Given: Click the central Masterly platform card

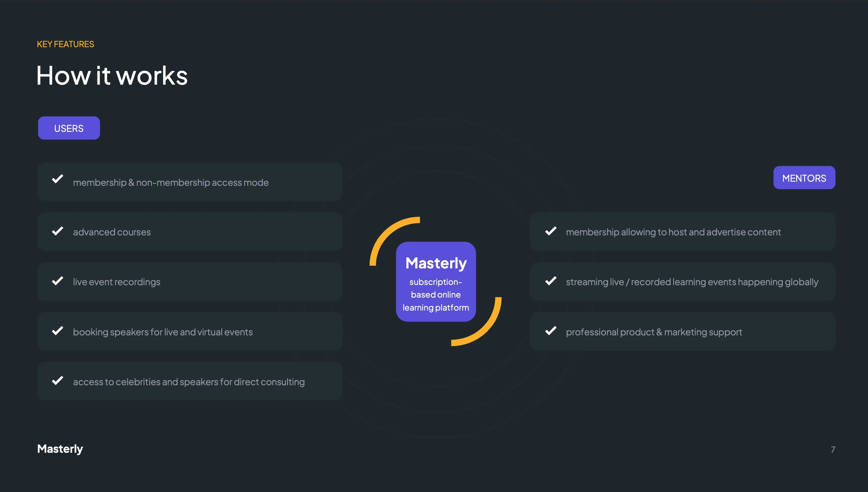Looking at the screenshot, I should (x=436, y=281).
